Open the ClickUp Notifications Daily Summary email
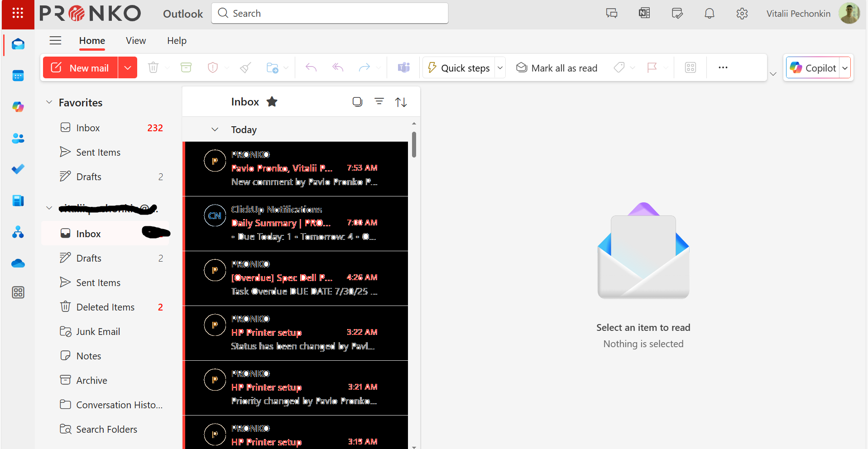Image resolution: width=868 pixels, height=449 pixels. point(295,223)
